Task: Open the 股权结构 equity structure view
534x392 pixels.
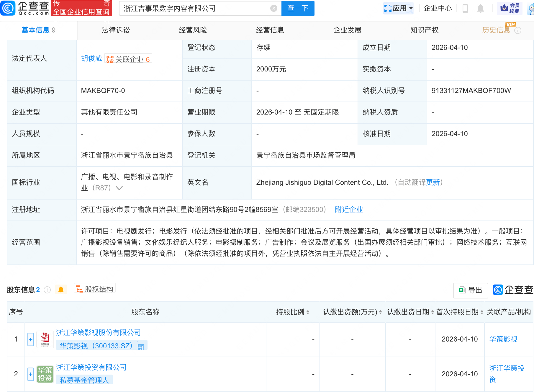Action: tap(95, 289)
